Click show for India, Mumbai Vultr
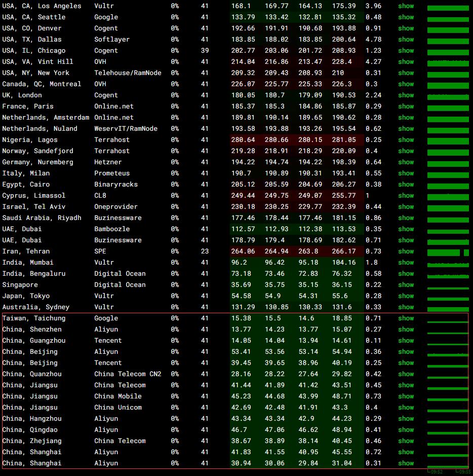 click(x=406, y=263)
